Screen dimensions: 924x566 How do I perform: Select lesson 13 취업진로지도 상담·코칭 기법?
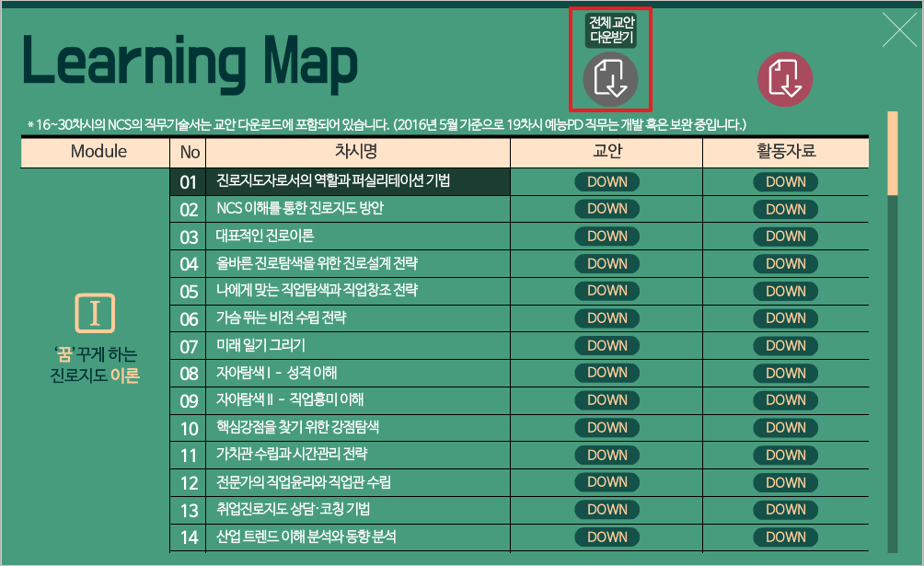(x=293, y=510)
